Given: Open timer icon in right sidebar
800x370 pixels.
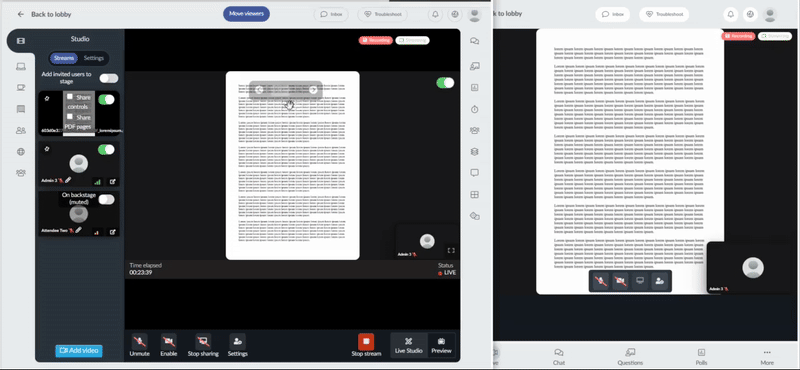Looking at the screenshot, I should 474,109.
